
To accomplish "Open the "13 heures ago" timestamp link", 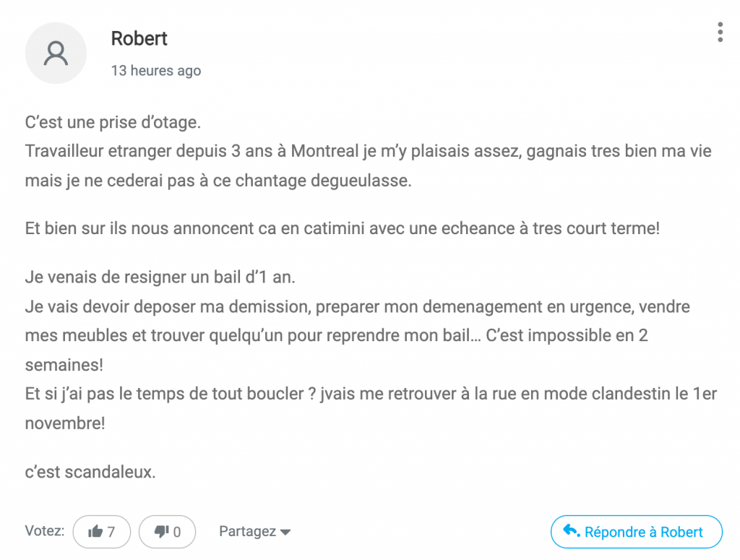I will tap(155, 71).
